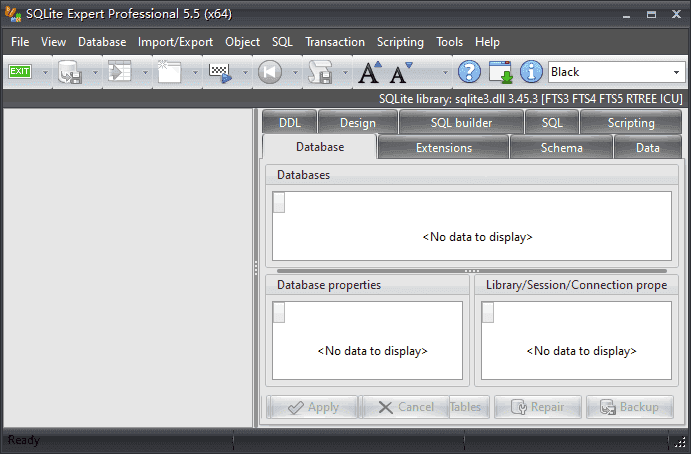Click the decrease font size icon
Image resolution: width=691 pixels, height=454 pixels.
click(x=401, y=72)
